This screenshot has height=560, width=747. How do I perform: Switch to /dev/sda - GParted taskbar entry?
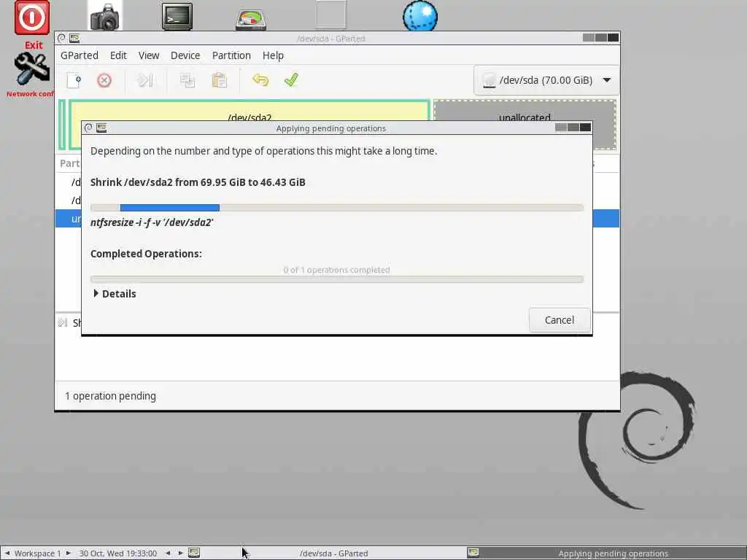pyautogui.click(x=333, y=553)
